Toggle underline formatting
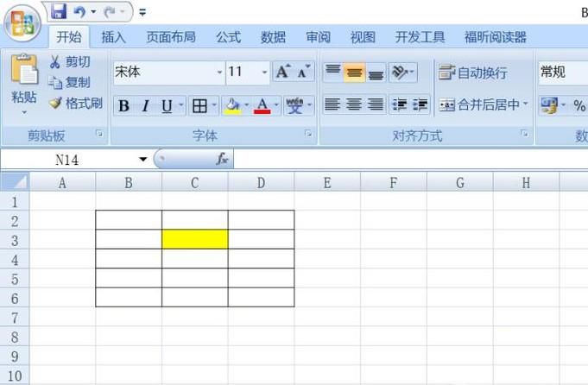Viewport: 588px width, 385px height. click(167, 106)
